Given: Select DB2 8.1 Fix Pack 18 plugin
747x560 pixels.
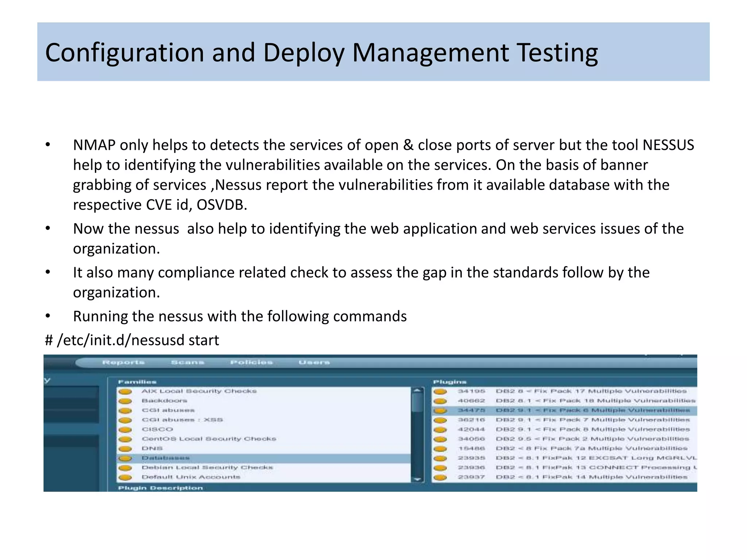Looking at the screenshot, I should click(565, 401).
